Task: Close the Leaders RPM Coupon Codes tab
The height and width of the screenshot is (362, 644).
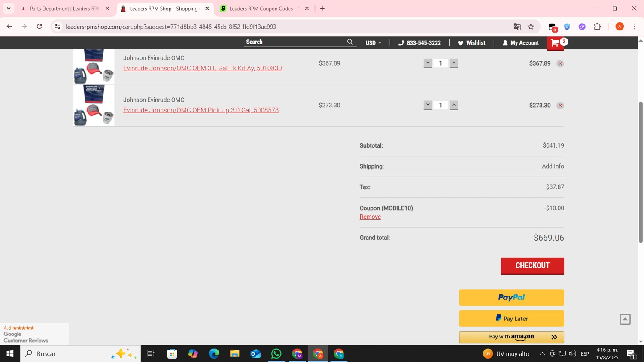Action: pyautogui.click(x=307, y=9)
